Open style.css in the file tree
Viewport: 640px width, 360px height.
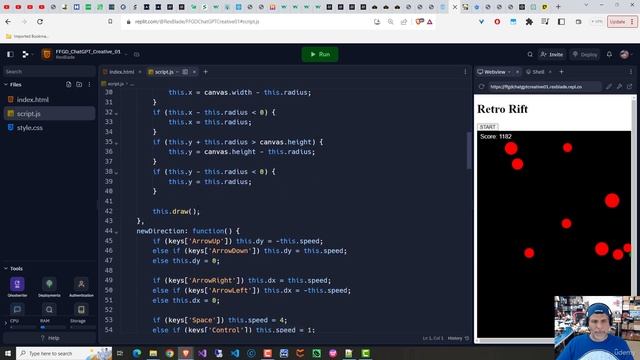[49, 128]
